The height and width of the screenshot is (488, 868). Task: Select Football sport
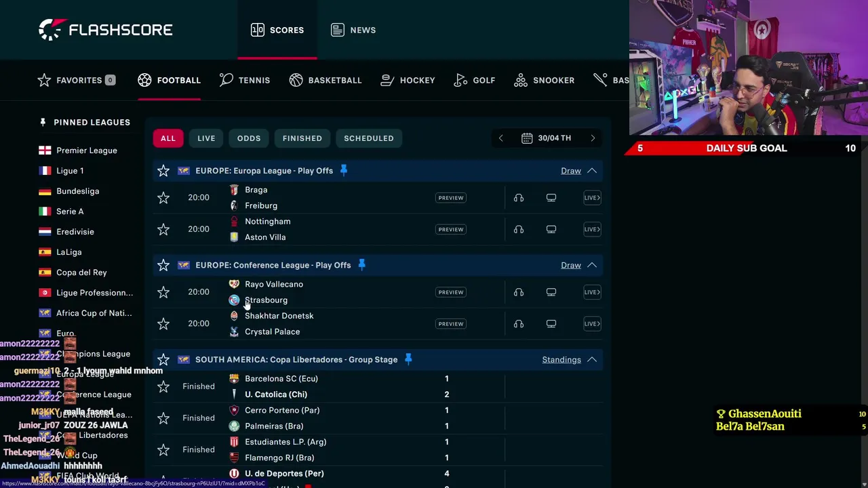coord(169,80)
